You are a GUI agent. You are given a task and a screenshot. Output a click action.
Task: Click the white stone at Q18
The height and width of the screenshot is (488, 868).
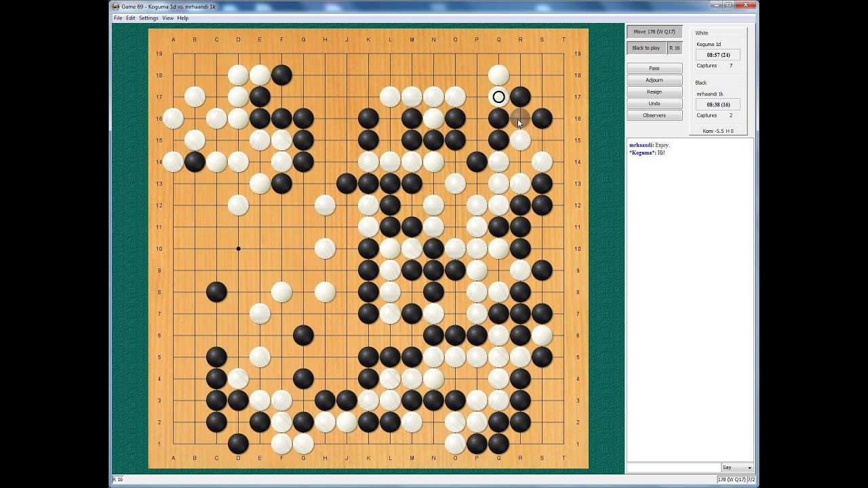point(498,75)
